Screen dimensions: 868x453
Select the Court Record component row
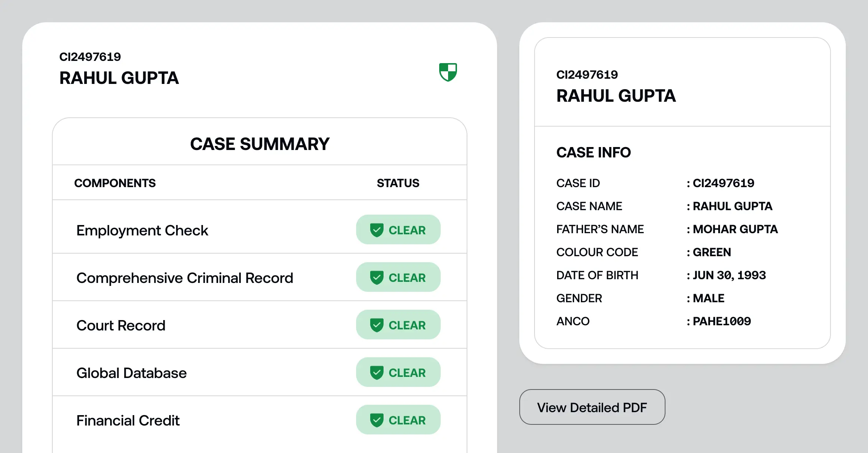click(121, 326)
